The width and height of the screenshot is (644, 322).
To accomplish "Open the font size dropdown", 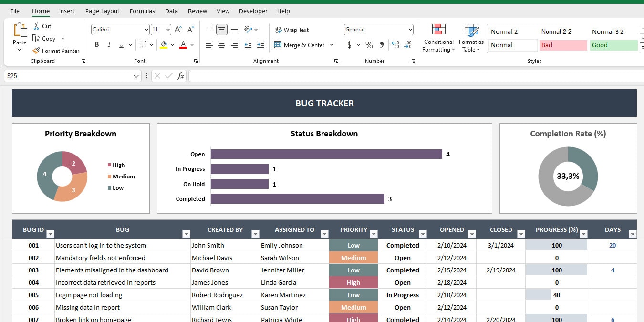I will click(x=167, y=29).
